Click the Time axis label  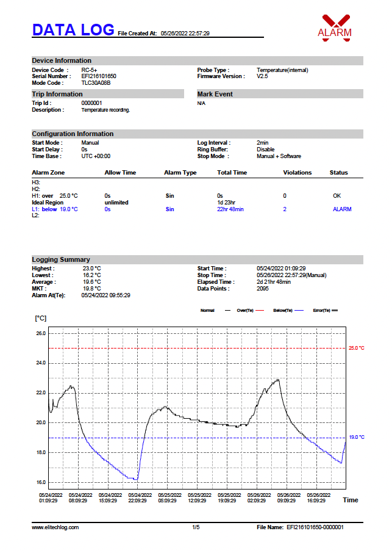tap(351, 500)
